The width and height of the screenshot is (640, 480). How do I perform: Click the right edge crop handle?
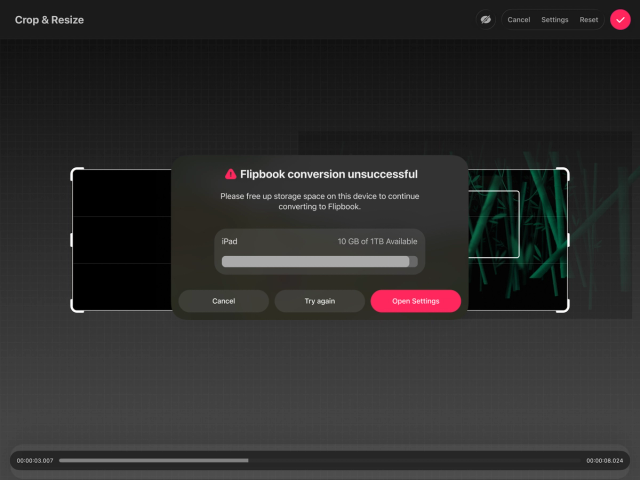[x=568, y=240]
